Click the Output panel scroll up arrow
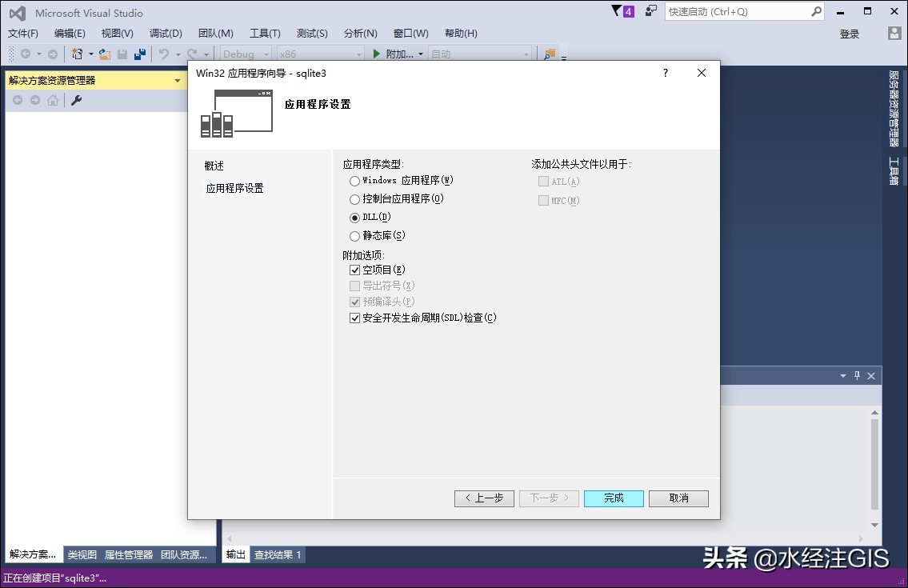The height and width of the screenshot is (588, 908). (x=874, y=413)
